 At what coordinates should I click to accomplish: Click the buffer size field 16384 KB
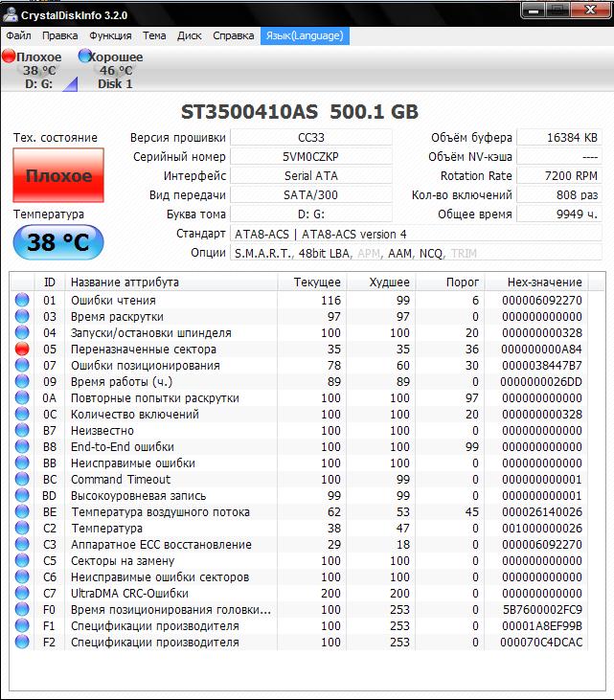(559, 138)
